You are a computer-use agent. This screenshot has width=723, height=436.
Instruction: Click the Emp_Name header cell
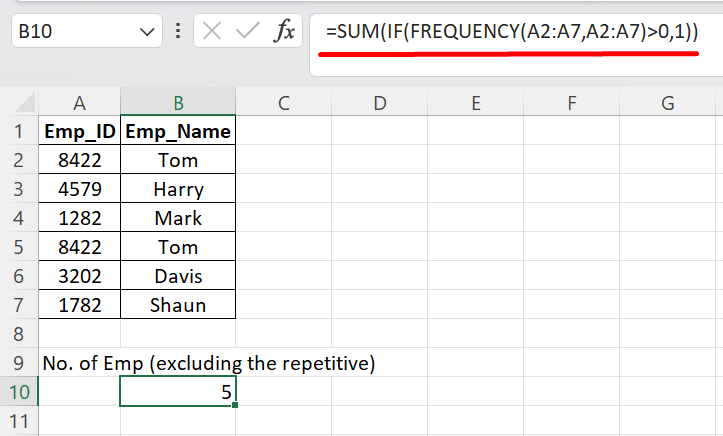pos(178,131)
